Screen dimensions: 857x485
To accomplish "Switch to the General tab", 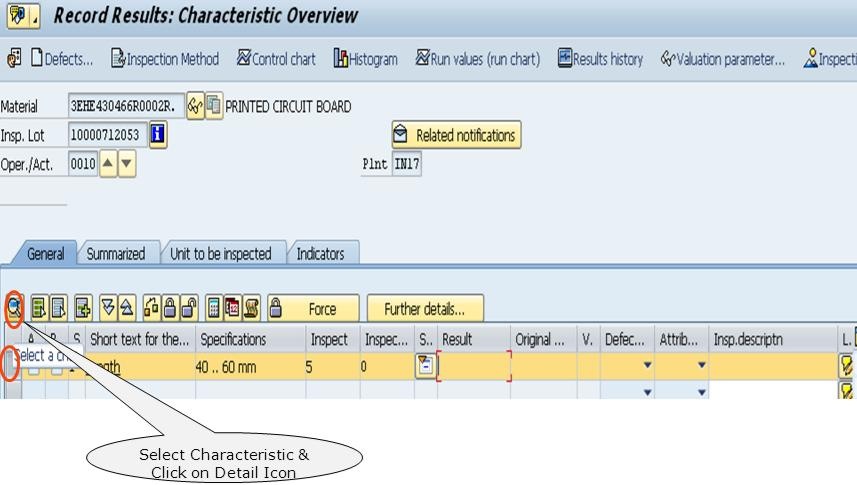I will pyautogui.click(x=45, y=254).
